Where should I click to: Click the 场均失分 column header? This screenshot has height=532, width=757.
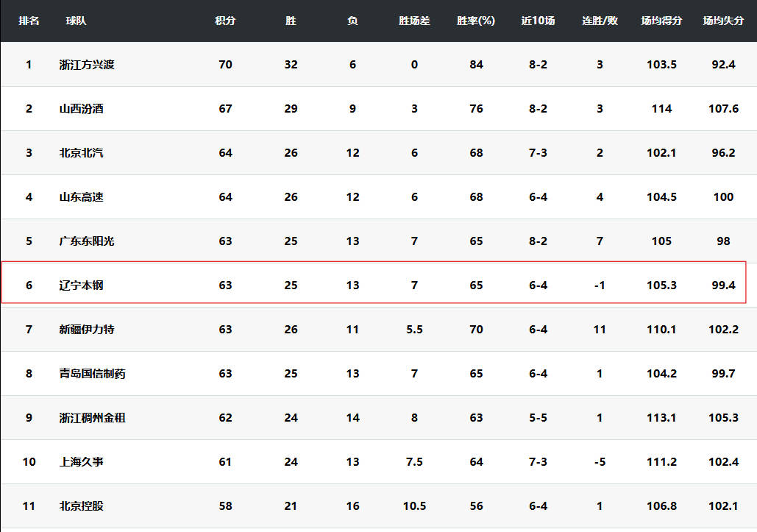coord(723,21)
